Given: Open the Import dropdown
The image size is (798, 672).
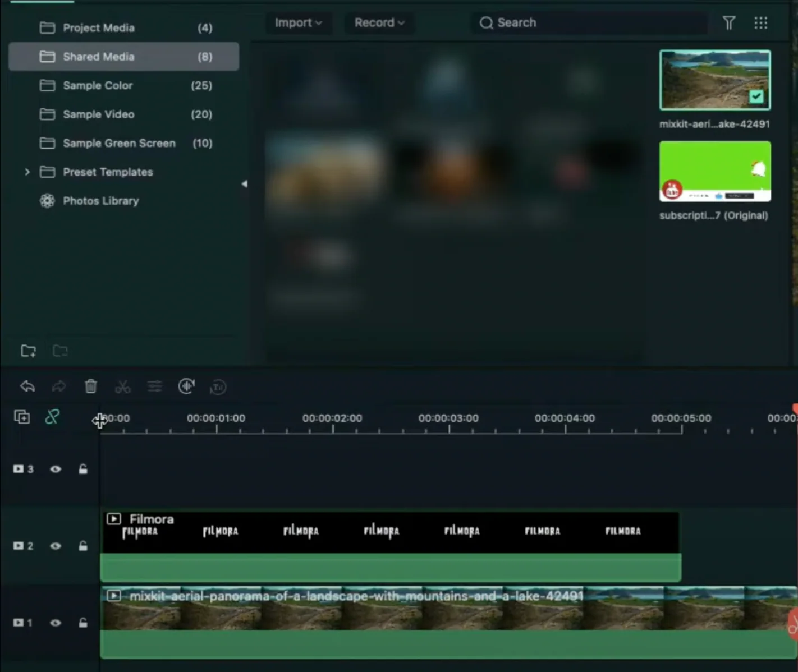Looking at the screenshot, I should tap(299, 23).
